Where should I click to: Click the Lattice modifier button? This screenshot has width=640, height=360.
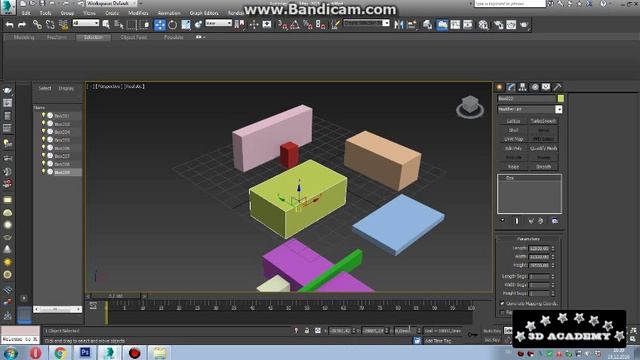(513, 121)
